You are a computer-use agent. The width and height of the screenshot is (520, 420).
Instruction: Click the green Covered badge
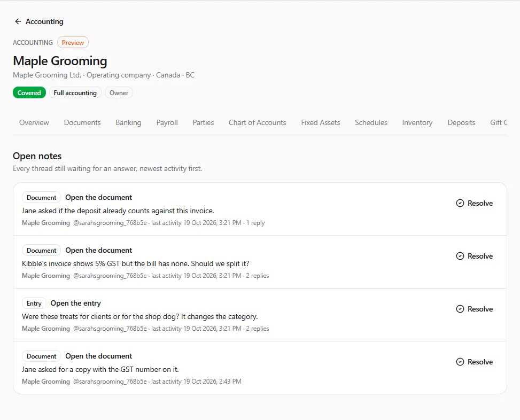pyautogui.click(x=29, y=93)
